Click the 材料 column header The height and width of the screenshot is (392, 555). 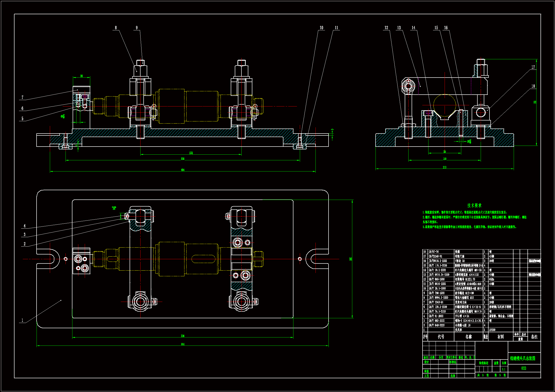tap(501, 337)
